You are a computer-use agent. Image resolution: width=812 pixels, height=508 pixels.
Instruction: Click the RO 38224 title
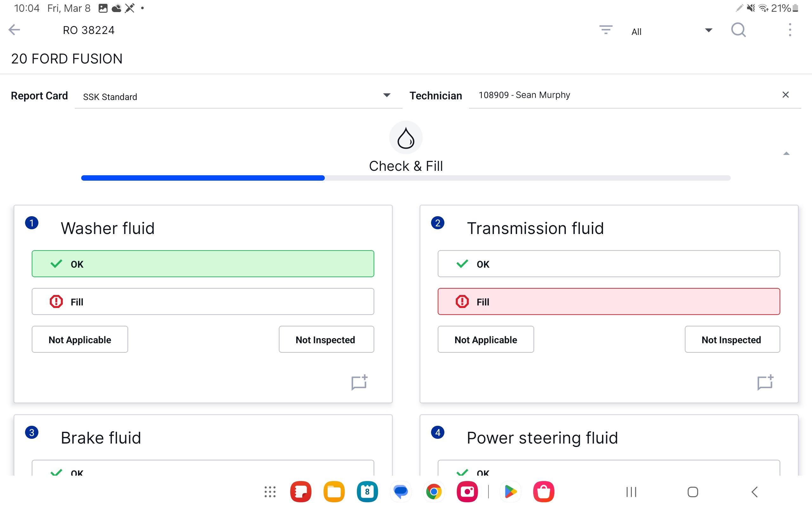pyautogui.click(x=88, y=30)
